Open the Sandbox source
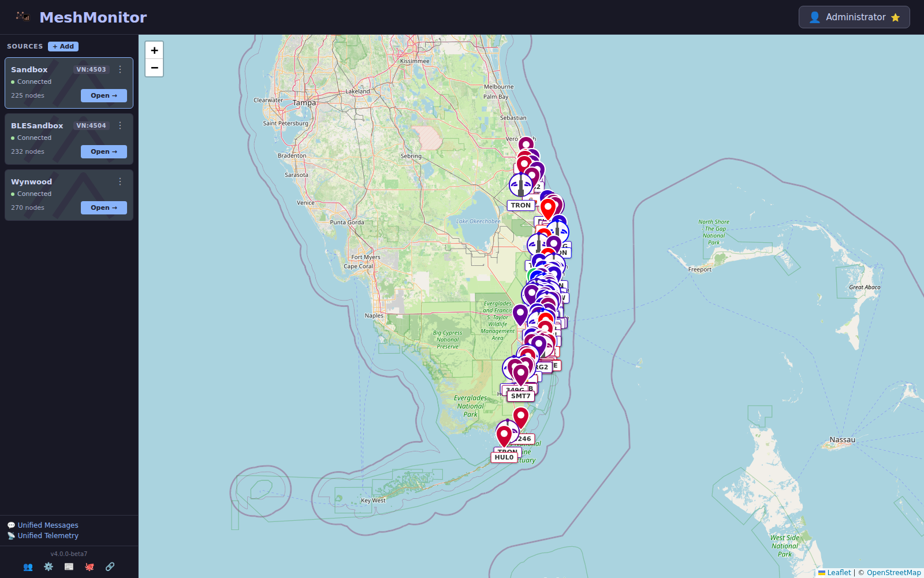Viewport: 924px width, 578px height. [x=103, y=95]
